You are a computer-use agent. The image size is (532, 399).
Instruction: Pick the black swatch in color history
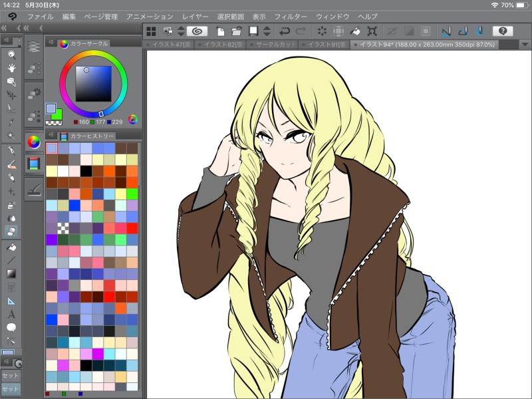tap(86, 171)
